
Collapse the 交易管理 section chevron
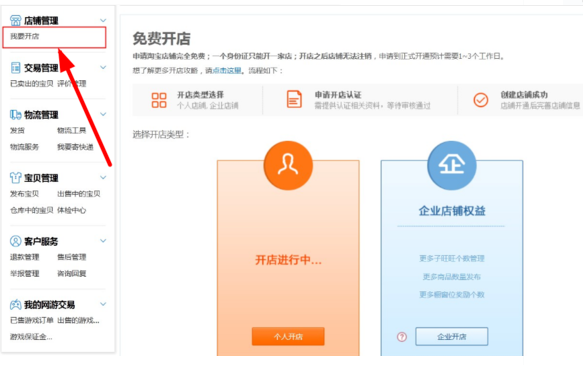(103, 67)
